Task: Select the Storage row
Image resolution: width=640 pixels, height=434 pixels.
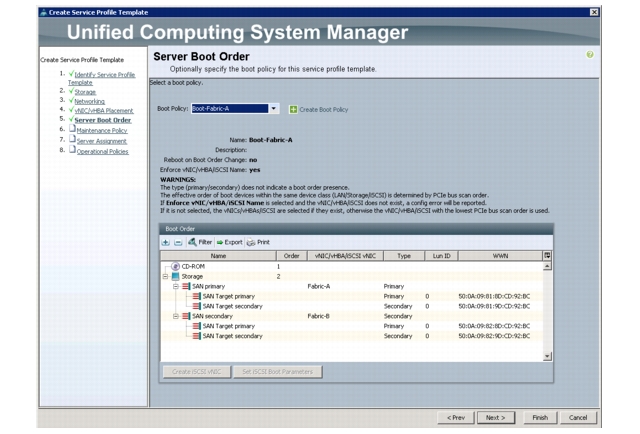Action: click(352, 276)
